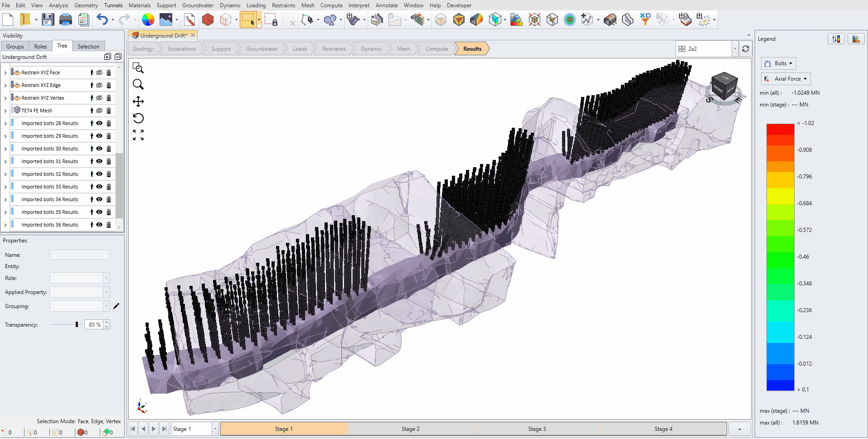Click the Stage 3 tab
868x439 pixels.
click(537, 428)
